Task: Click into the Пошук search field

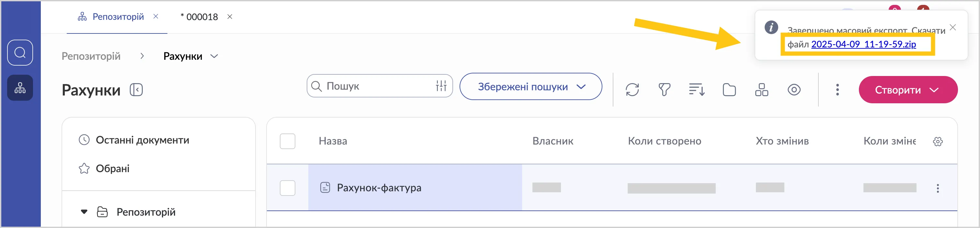Action: [x=377, y=86]
